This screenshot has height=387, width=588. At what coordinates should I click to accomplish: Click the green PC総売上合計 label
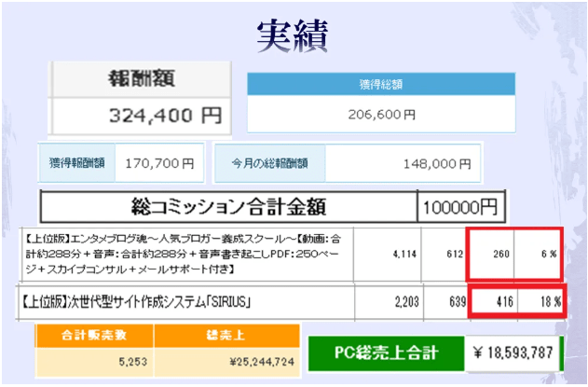tap(386, 352)
